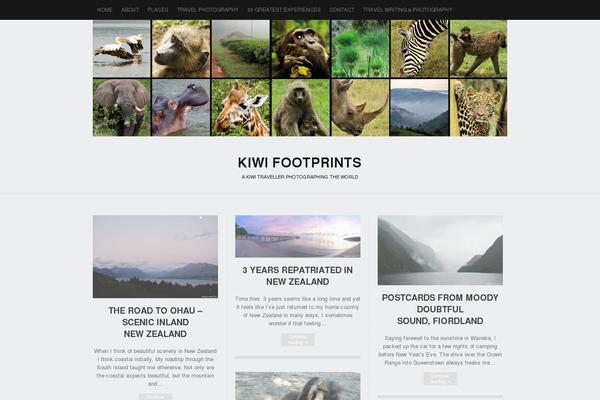Image resolution: width=600 pixels, height=400 pixels.
Task: Go to the About page
Action: coord(130,10)
